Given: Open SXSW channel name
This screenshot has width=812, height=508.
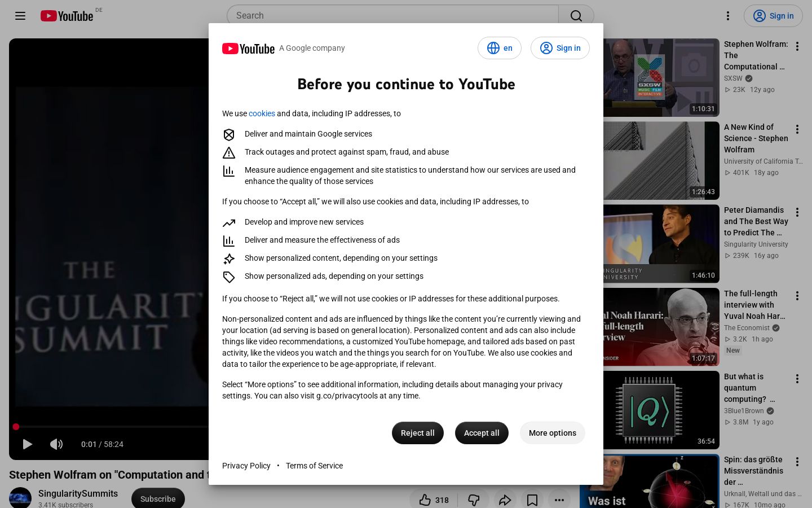Looking at the screenshot, I should [x=733, y=78].
